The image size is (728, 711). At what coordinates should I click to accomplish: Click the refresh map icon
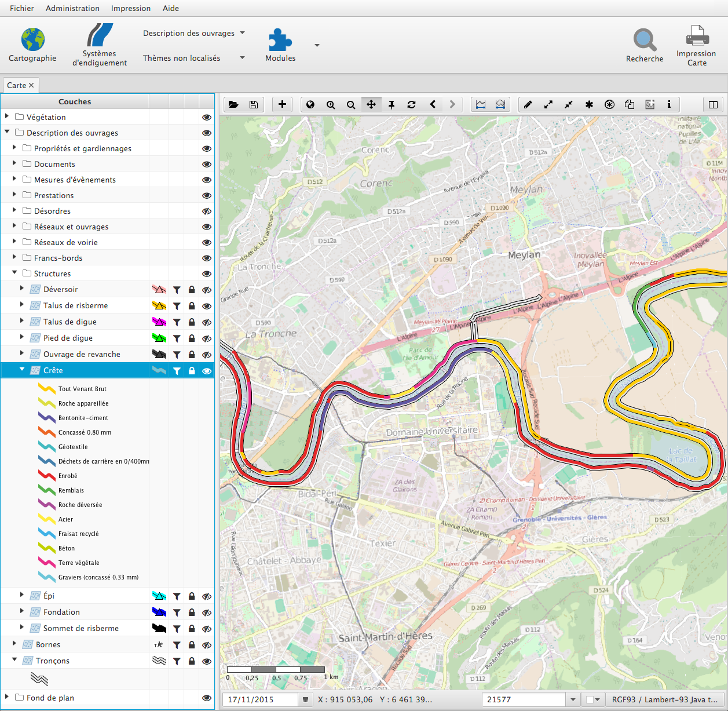click(412, 104)
